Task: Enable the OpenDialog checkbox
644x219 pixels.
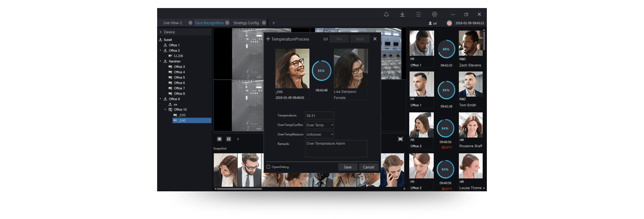Action: click(x=268, y=167)
